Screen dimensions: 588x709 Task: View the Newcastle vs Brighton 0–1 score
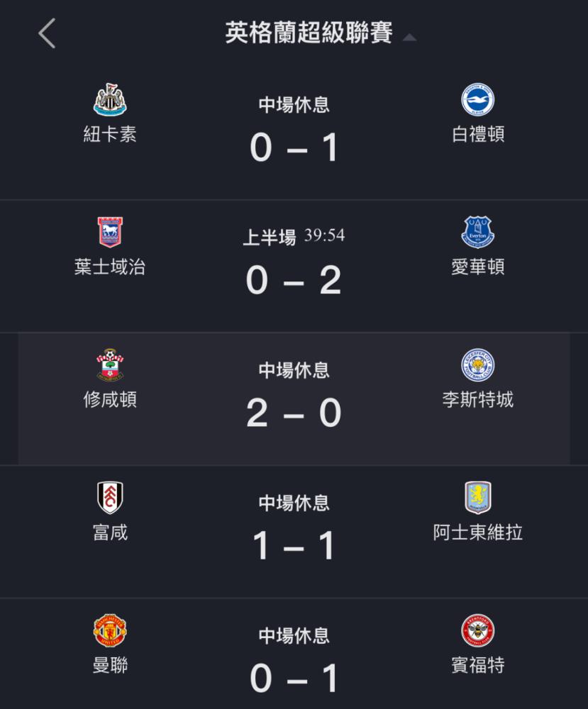[294, 147]
